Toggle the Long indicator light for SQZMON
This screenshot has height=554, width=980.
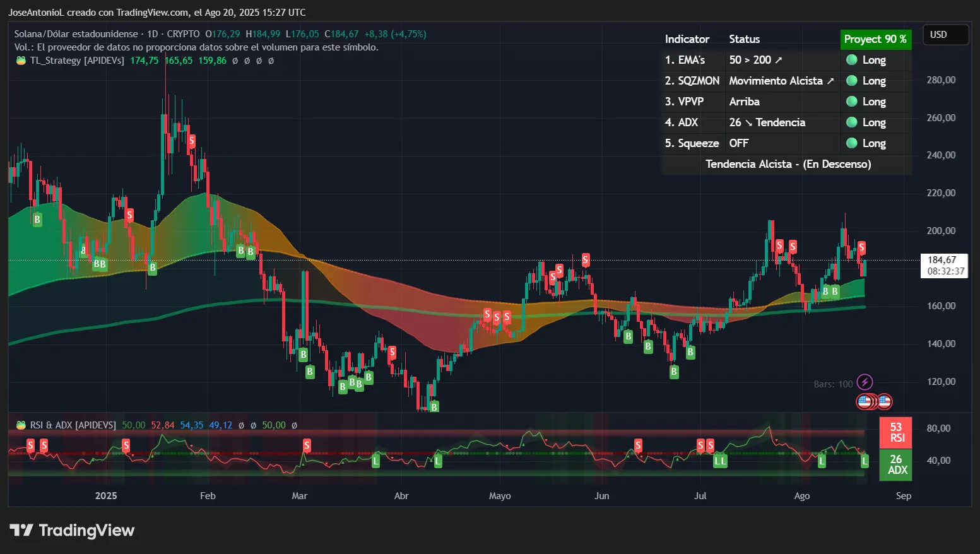[852, 81]
